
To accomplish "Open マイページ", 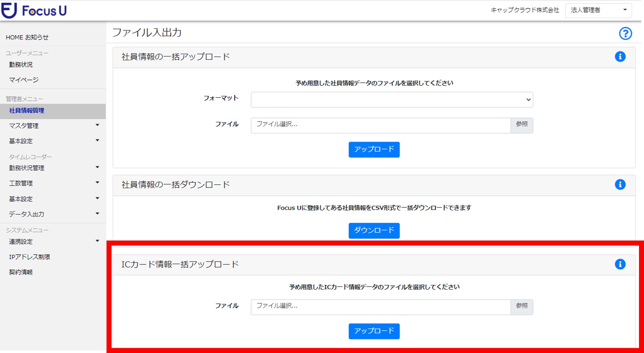I will point(24,80).
